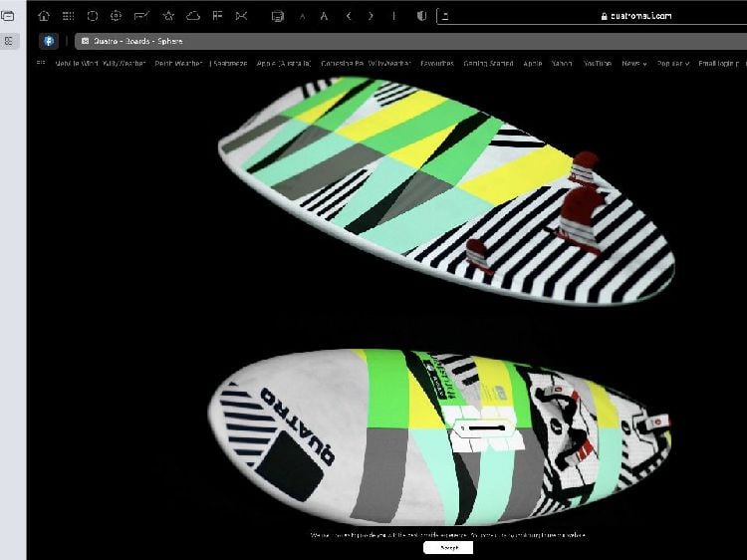Open the Apple (Australia) bookmark

[284, 63]
